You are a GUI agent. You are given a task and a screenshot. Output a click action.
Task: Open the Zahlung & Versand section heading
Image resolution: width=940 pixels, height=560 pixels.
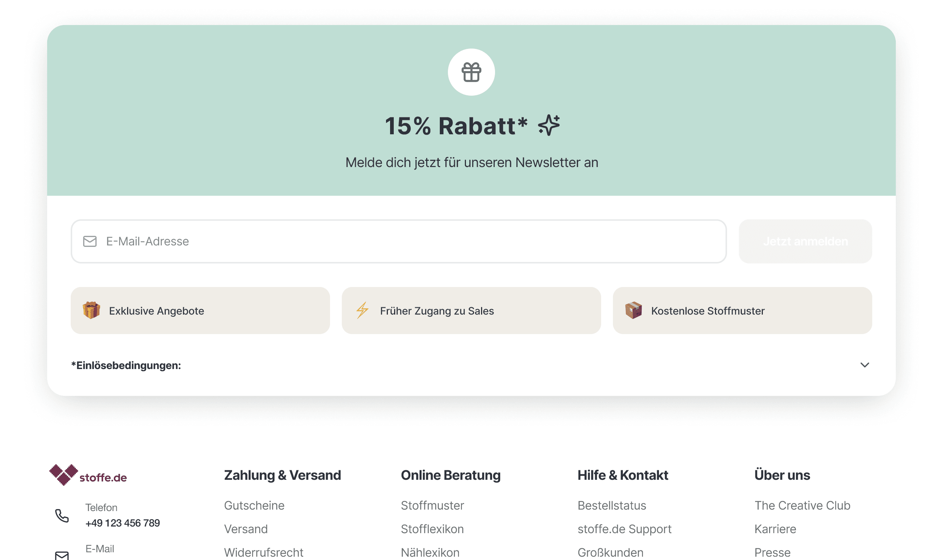click(283, 475)
